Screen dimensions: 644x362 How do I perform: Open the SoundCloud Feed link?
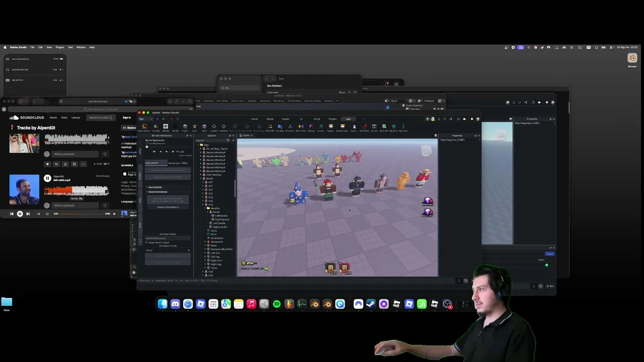pyautogui.click(x=64, y=118)
